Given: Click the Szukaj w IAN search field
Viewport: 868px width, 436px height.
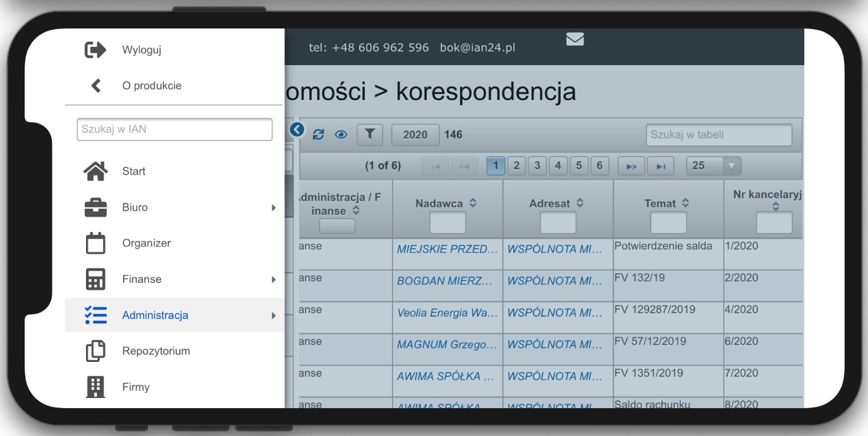Looking at the screenshot, I should (174, 129).
